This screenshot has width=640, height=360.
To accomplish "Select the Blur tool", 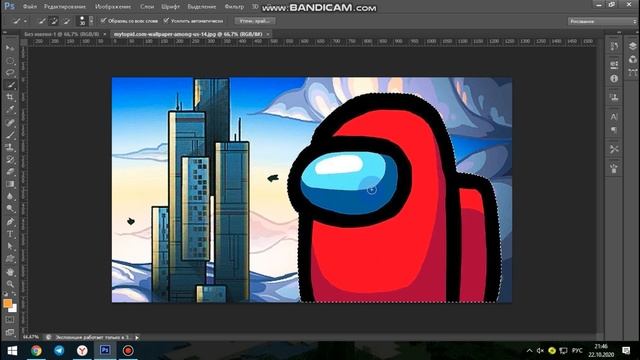I will pyautogui.click(x=10, y=196).
